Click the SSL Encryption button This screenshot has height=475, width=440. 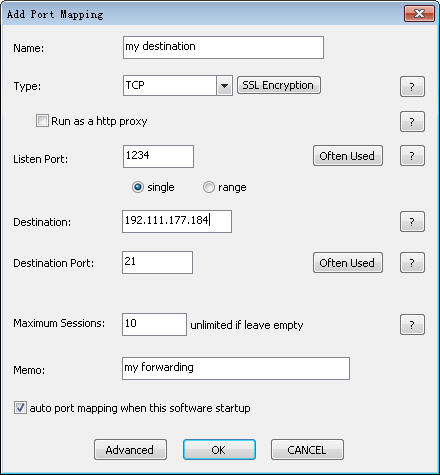coord(279,85)
